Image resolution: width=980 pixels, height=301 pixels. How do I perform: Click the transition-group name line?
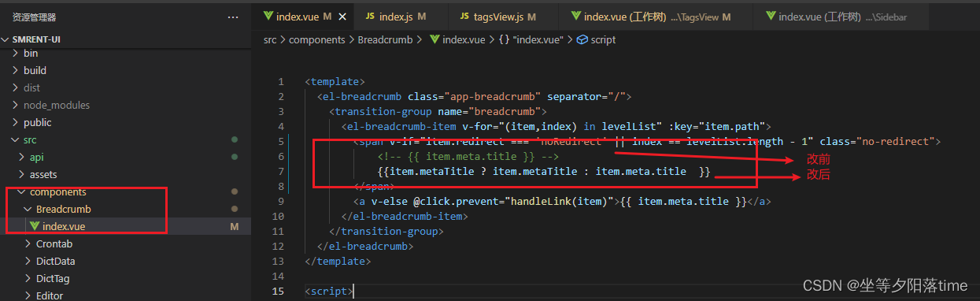pyautogui.click(x=438, y=112)
